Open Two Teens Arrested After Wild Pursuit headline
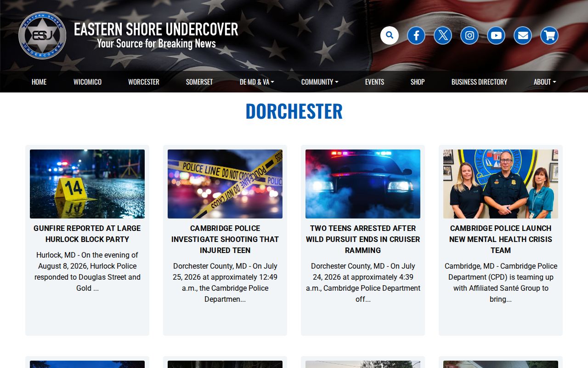This screenshot has width=588, height=368. pos(363,239)
